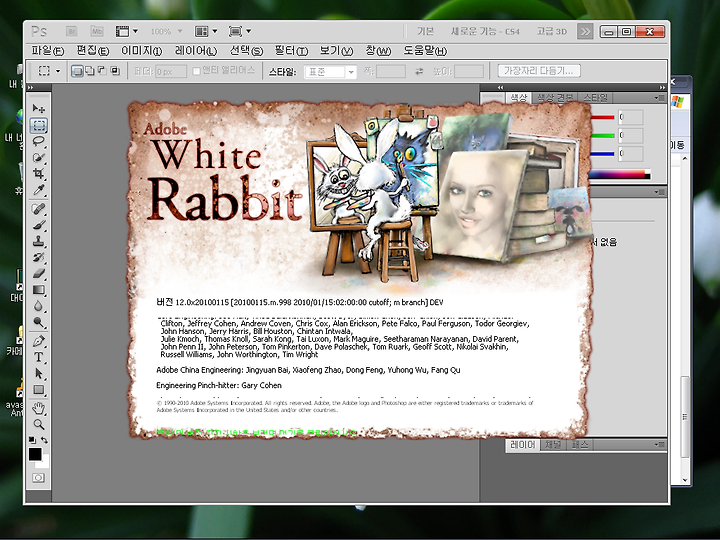Image resolution: width=720 pixels, height=540 pixels.
Task: Select the Type tool
Action: [x=39, y=357]
